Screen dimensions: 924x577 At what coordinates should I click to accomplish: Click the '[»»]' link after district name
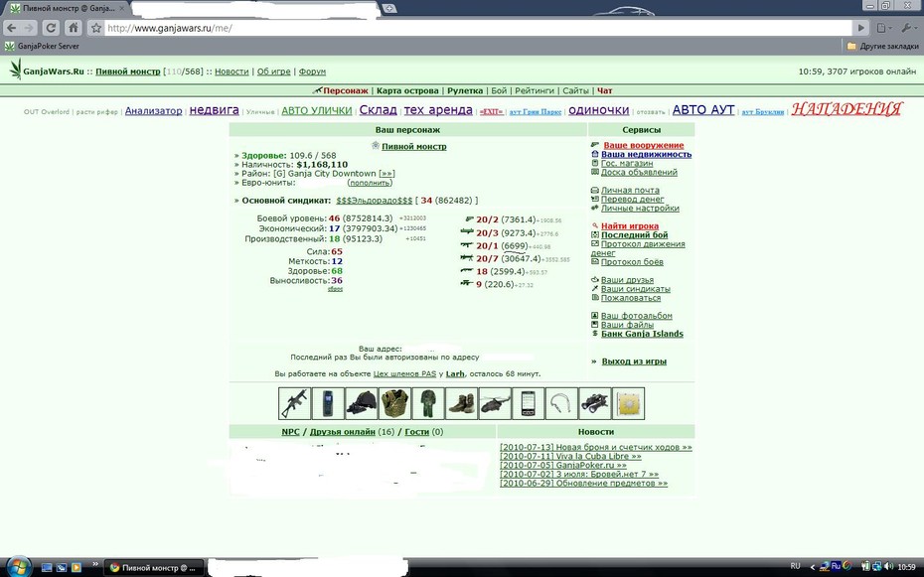coord(386,174)
